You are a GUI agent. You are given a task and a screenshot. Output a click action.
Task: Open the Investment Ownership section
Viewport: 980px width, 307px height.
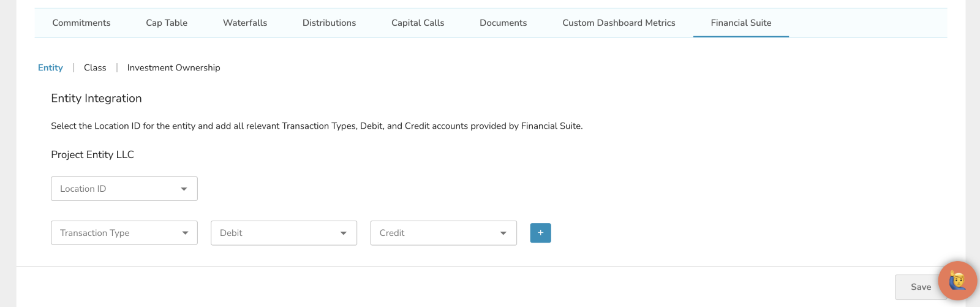click(x=173, y=67)
